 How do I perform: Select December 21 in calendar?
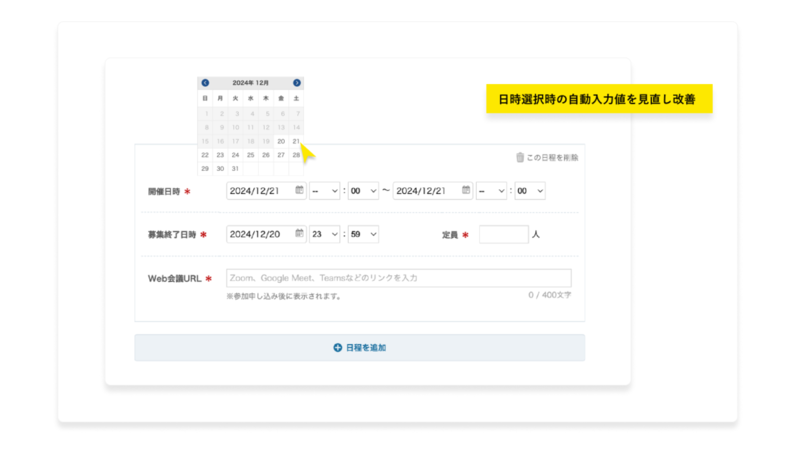point(296,141)
